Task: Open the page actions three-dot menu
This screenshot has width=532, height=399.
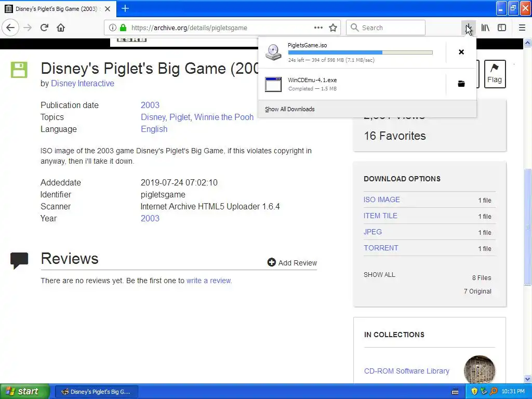Action: [x=318, y=28]
